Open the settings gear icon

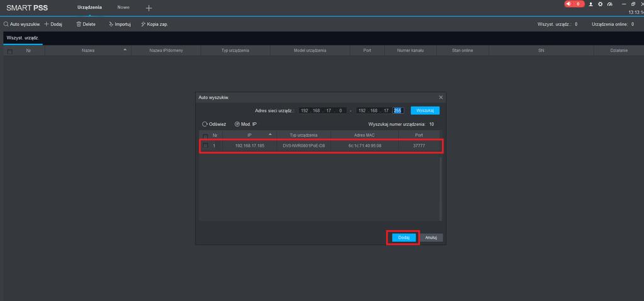tap(600, 4)
